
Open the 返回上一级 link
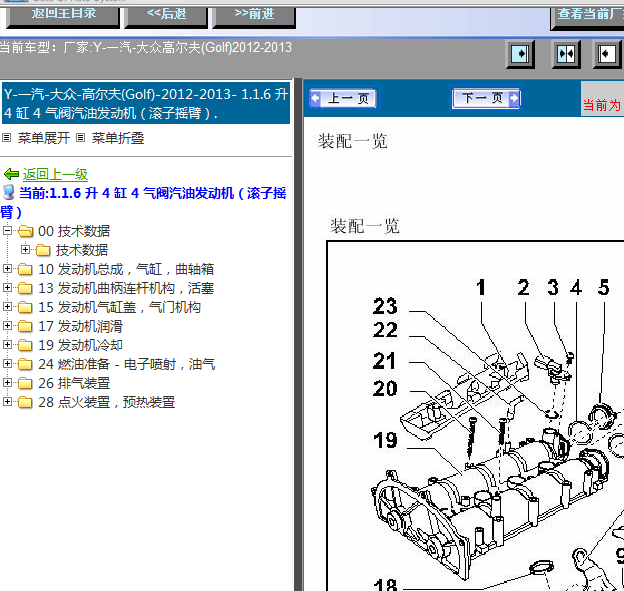(55, 174)
